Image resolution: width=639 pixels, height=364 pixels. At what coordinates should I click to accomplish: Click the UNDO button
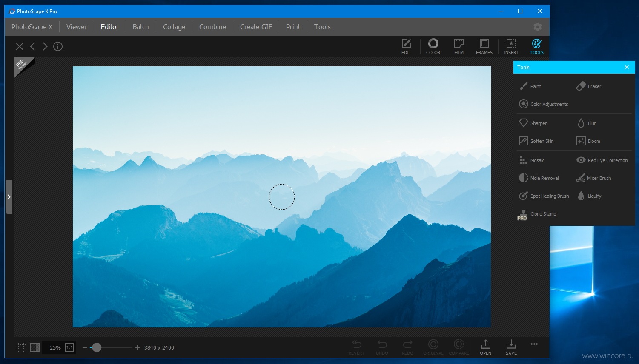pos(382,347)
